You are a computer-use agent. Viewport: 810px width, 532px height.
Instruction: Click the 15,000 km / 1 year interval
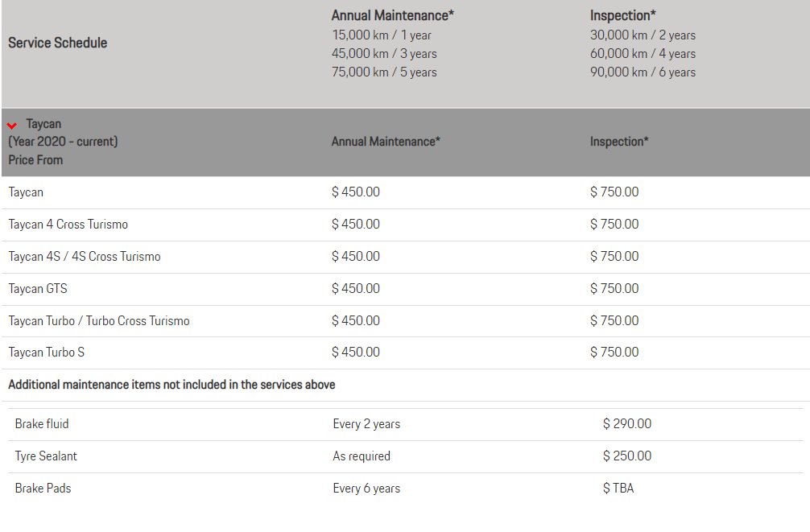(381, 35)
